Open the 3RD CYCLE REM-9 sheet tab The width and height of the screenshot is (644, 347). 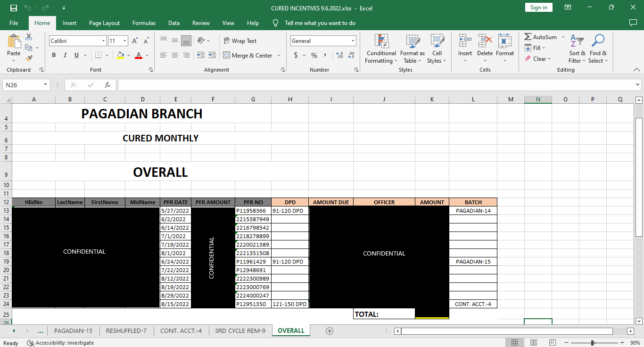(x=240, y=330)
